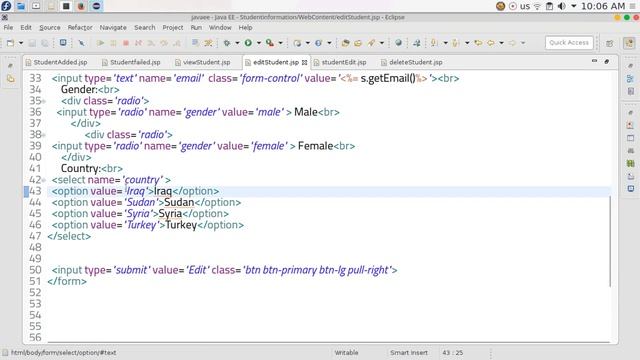
Task: Open the Search toolbar dropdown arrow
Action: [382, 43]
